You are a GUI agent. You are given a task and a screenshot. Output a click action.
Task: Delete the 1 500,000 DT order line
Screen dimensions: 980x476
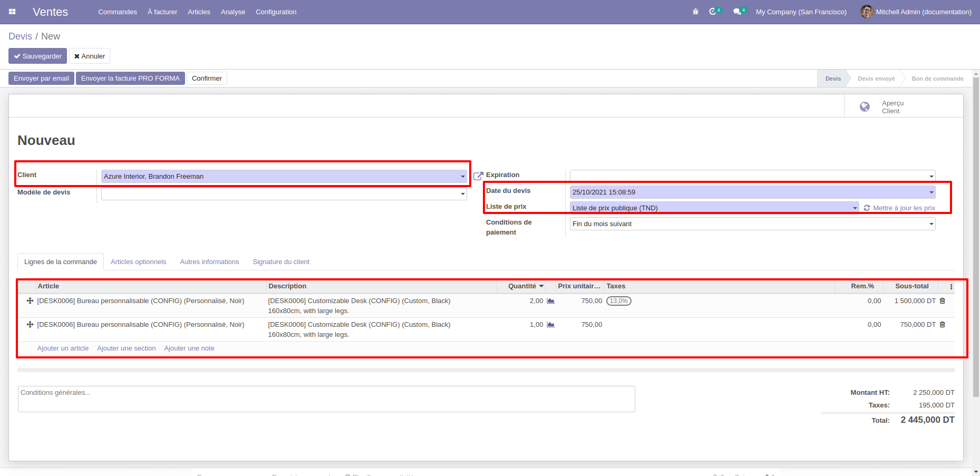943,301
